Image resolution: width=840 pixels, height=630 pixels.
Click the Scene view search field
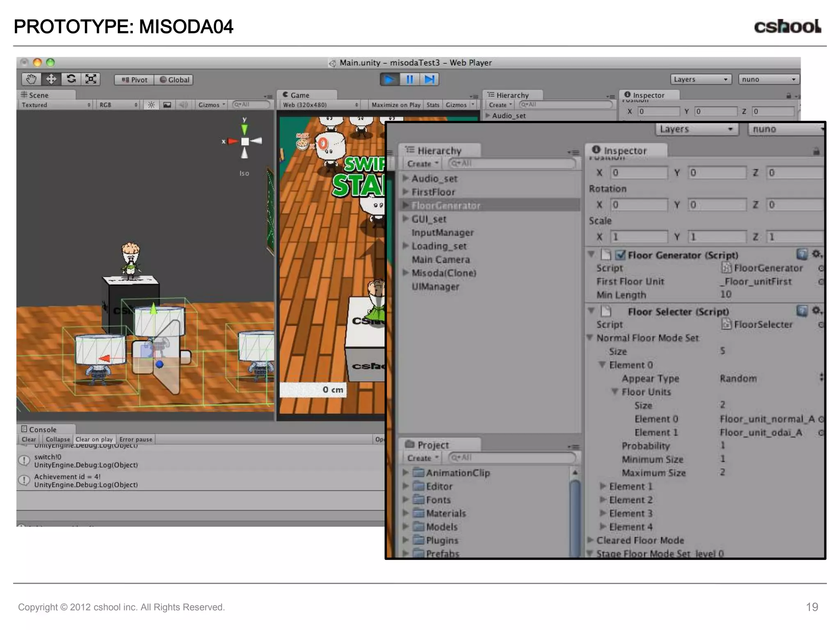click(251, 105)
